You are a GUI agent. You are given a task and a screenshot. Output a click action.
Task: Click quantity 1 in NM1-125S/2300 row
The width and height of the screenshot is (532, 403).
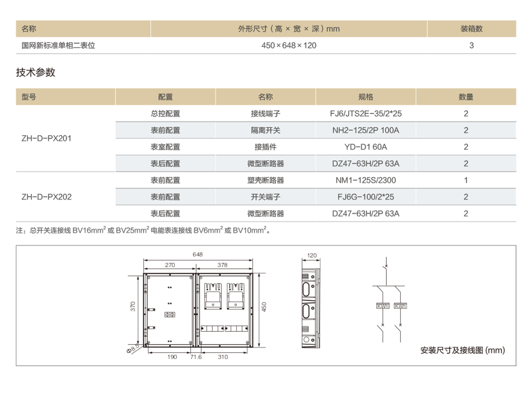tap(466, 180)
